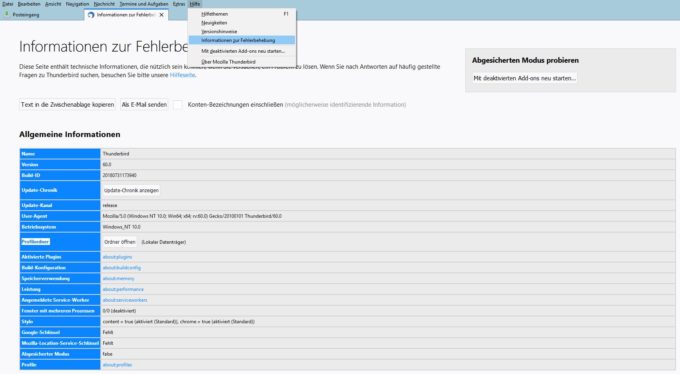Image resolution: width=680 pixels, height=374 pixels.
Task: Click the Mozilla-Location-Service-Schlüssel label
Action: 60,343
